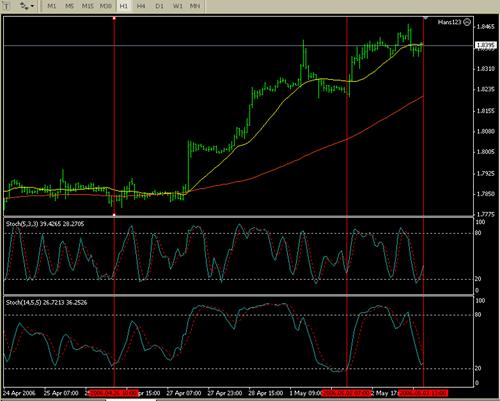This screenshot has width=500, height=401.
Task: Set chart to MN monthly timeframe
Action: [x=195, y=6]
